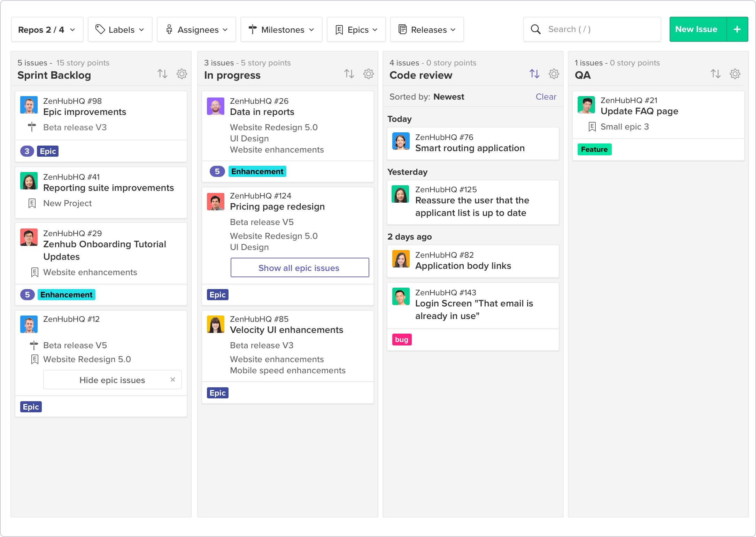Click the sort arrows on the QA column
The width and height of the screenshot is (756, 537).
pyautogui.click(x=715, y=73)
